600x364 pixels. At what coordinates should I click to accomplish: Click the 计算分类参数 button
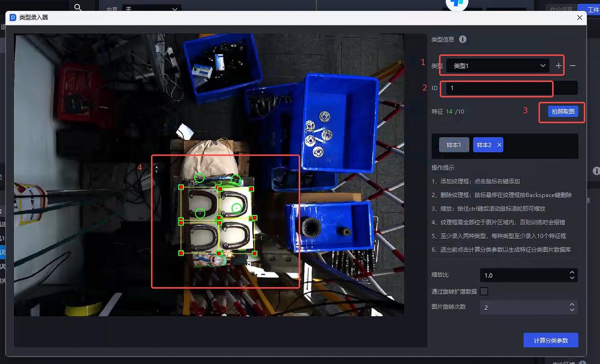tap(550, 341)
